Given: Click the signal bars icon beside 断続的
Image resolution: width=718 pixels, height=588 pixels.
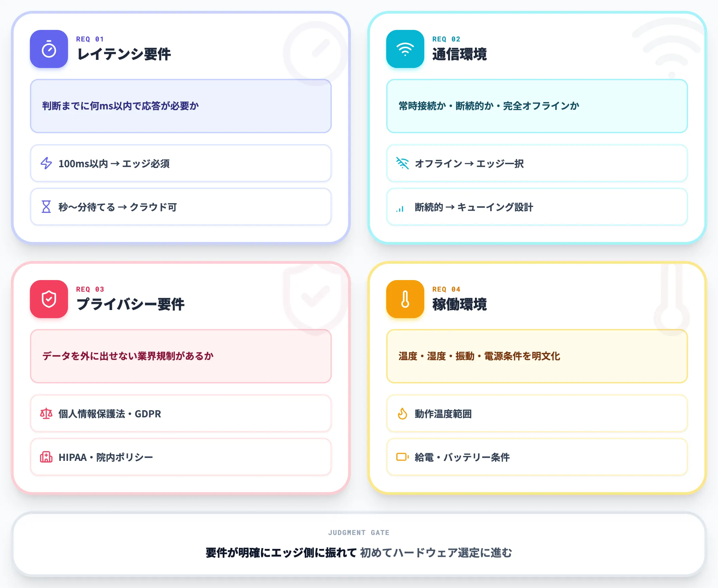Looking at the screenshot, I should 400,209.
